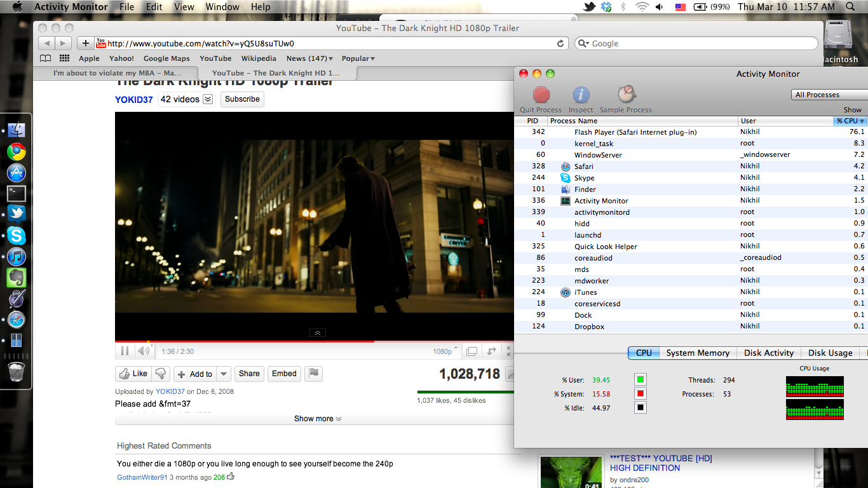Open the Trash in the Dock
Viewport: 868px width, 488px height.
[x=16, y=371]
